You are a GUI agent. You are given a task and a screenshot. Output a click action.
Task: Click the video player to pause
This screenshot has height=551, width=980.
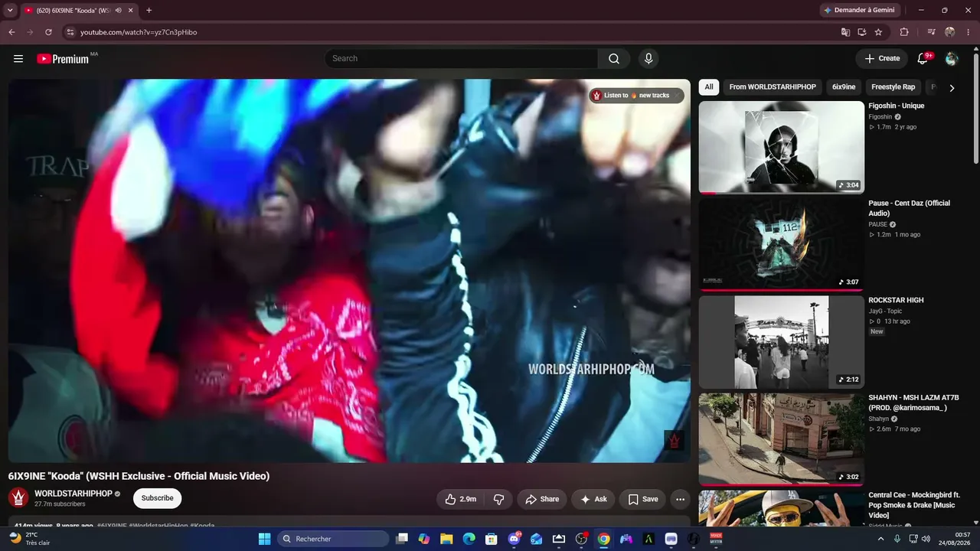[x=349, y=271]
